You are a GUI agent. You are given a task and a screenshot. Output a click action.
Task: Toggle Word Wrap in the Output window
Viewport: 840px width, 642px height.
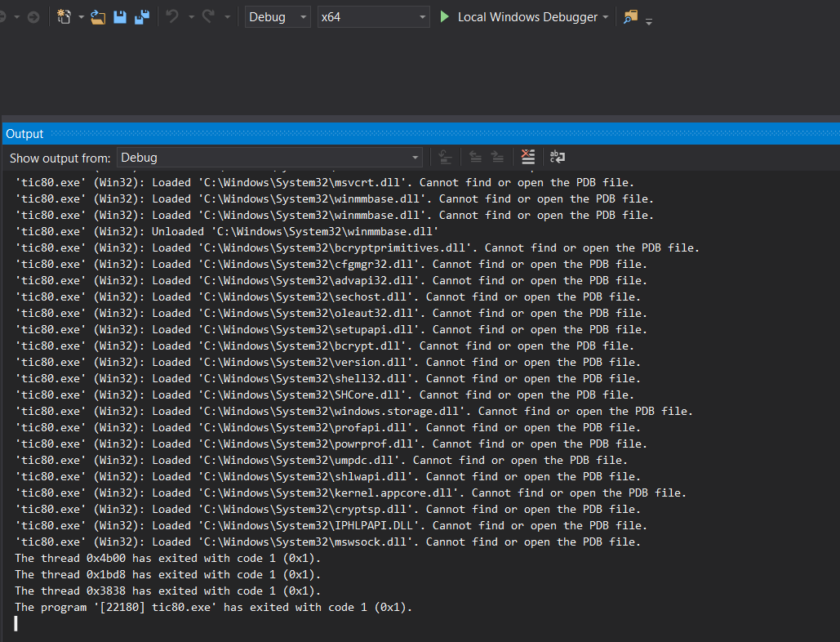[x=557, y=157]
